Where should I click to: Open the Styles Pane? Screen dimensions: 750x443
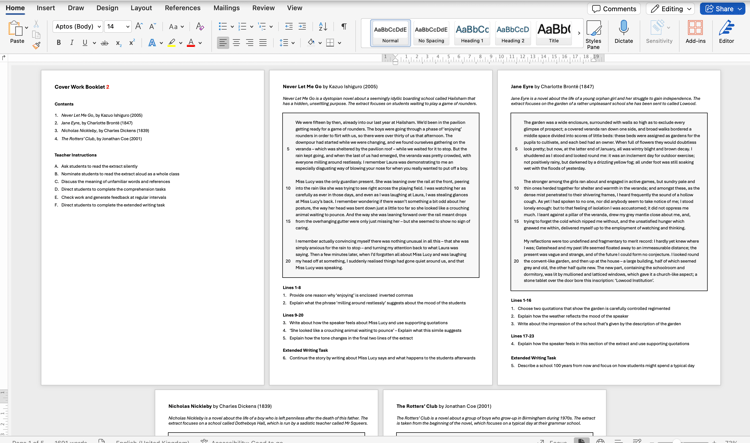594,34
